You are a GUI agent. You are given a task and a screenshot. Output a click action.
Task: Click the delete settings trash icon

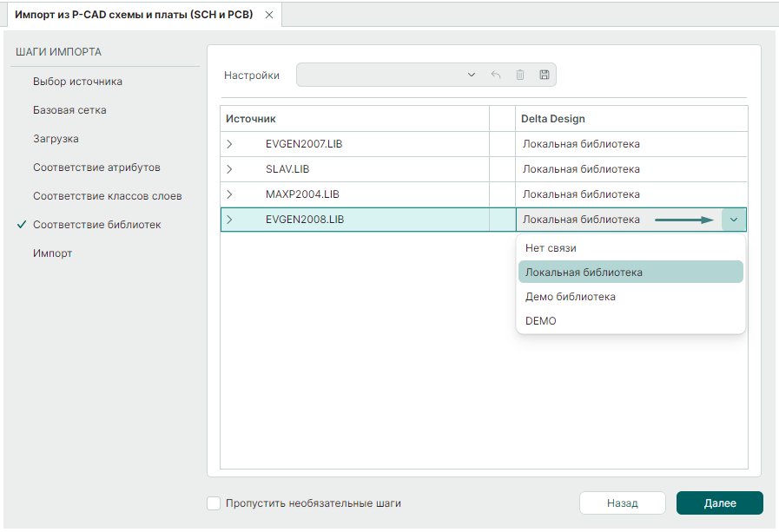pyautogui.click(x=520, y=75)
